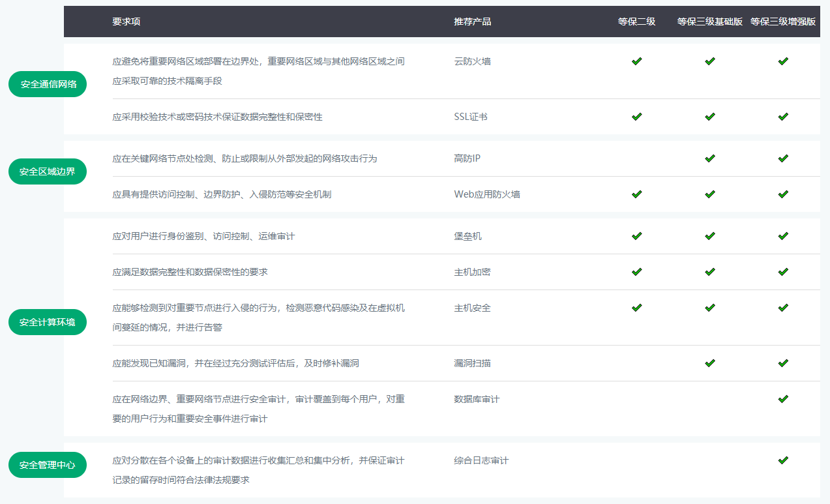Click 等保二级 checkmark in the 主机加密 row
Screen dimensions: 830x504
point(637,272)
